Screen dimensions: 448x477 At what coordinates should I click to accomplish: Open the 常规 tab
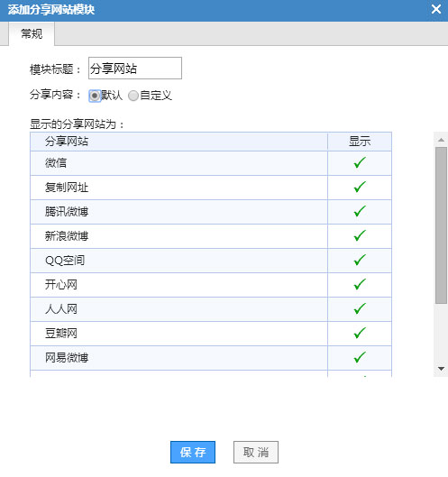(32, 33)
